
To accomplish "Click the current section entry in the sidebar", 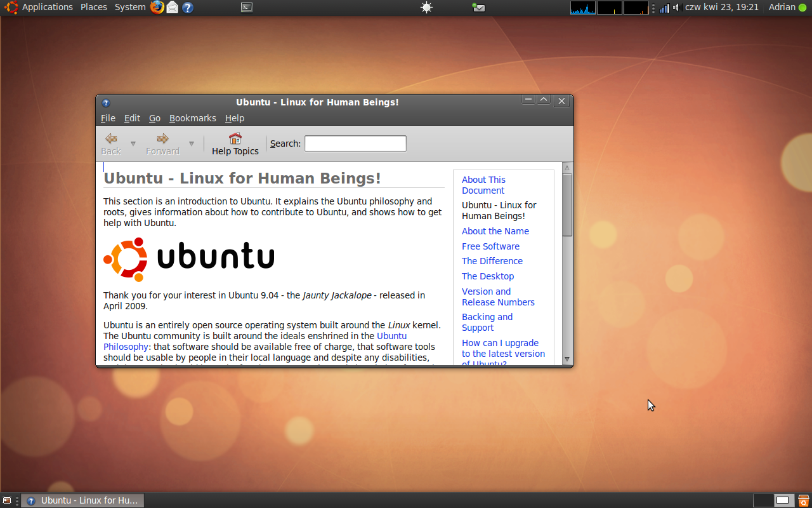I will click(x=499, y=210).
